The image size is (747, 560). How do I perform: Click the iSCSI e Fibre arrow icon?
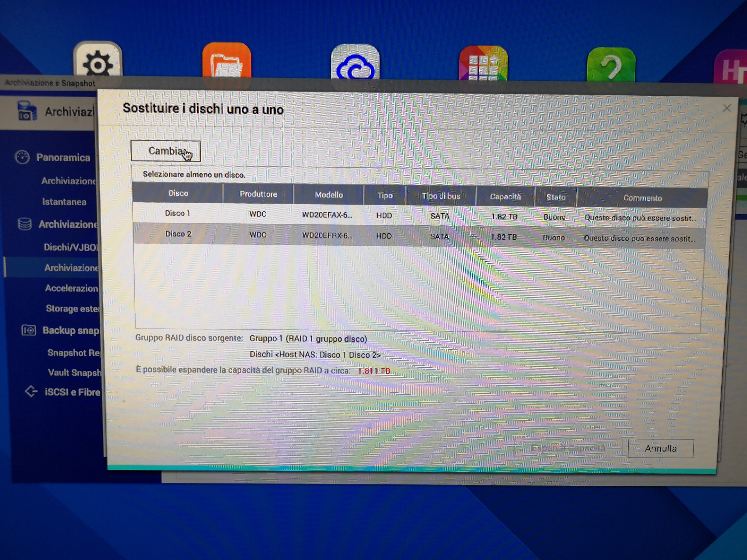click(31, 391)
